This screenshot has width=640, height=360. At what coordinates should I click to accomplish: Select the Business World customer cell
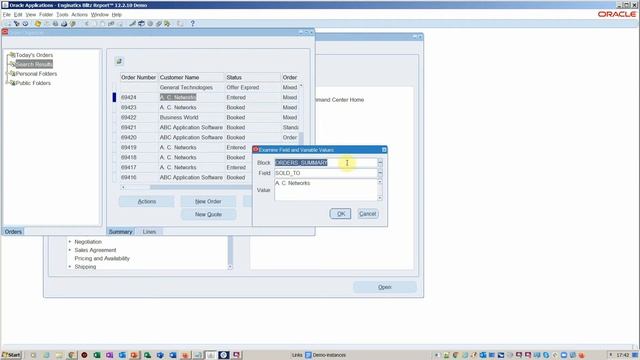coord(191,117)
